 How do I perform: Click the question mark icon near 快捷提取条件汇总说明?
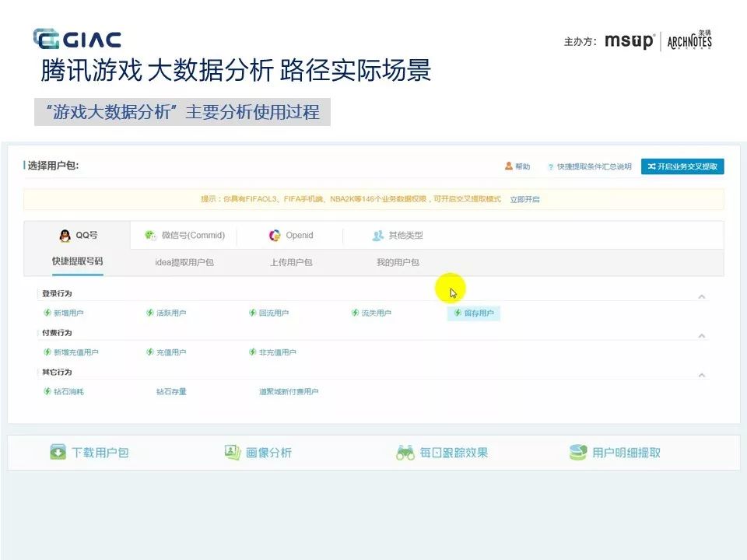coord(551,166)
